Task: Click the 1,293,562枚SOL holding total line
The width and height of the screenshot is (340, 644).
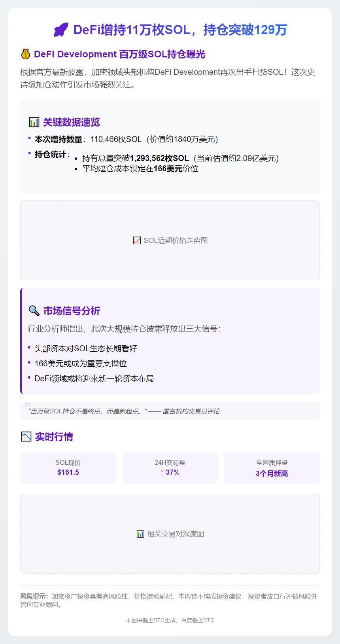Action: 180,158
